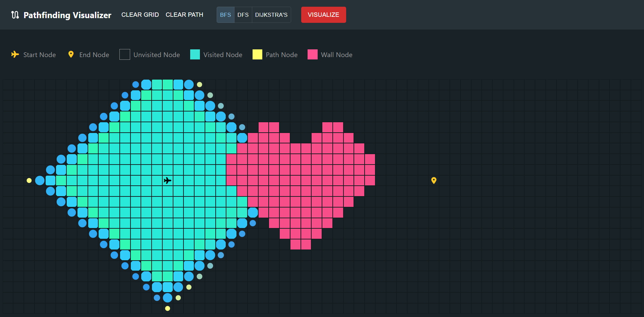Enable the DIJKSTRA'S algorithm option
644x317 pixels.
pyautogui.click(x=271, y=15)
